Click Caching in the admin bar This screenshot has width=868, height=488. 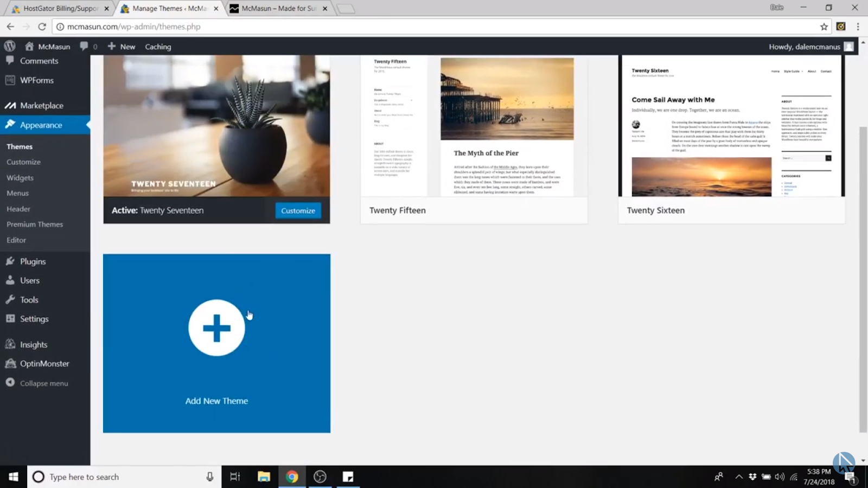tap(158, 47)
